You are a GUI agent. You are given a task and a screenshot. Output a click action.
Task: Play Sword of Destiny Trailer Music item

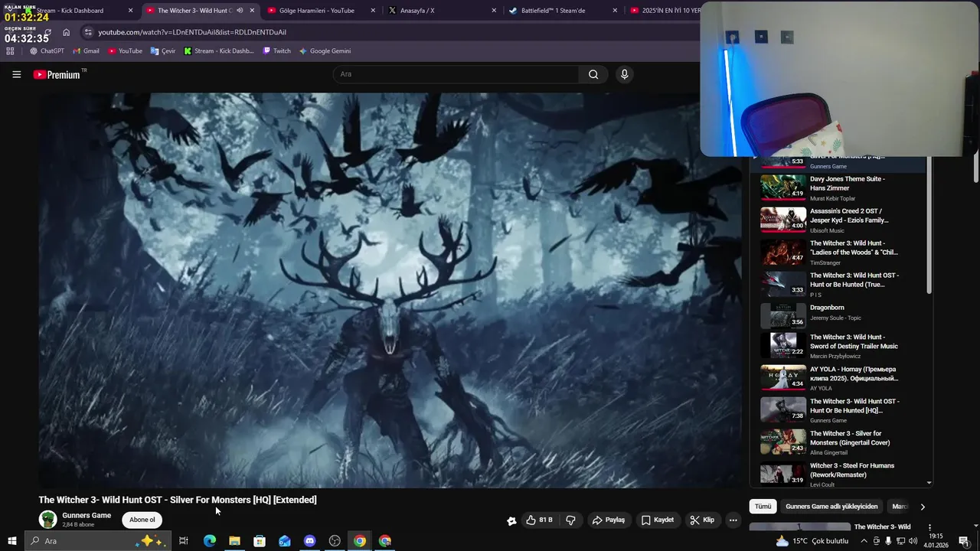click(x=838, y=345)
